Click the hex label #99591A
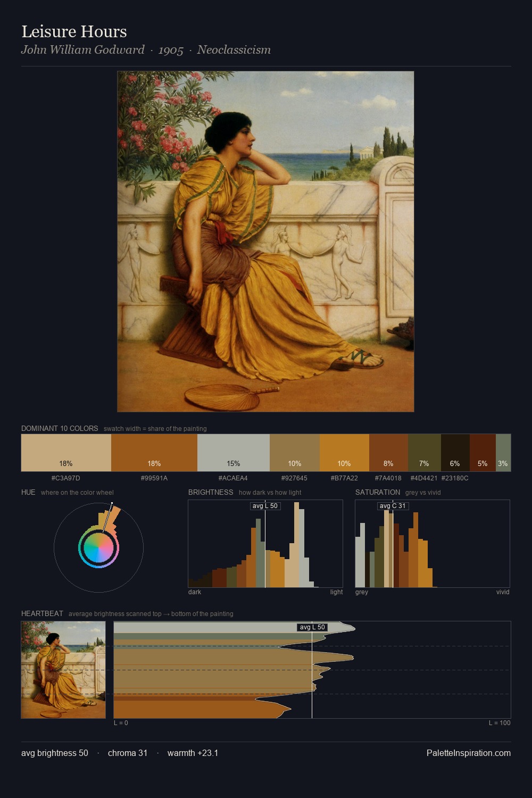This screenshot has height=798, width=532. [154, 478]
